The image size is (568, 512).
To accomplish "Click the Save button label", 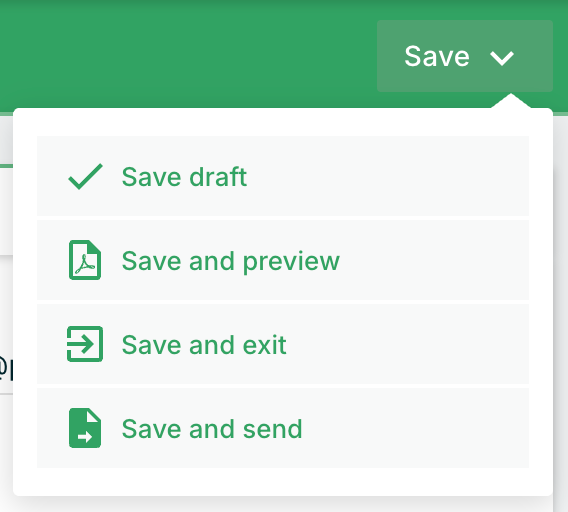I will pyautogui.click(x=437, y=56).
